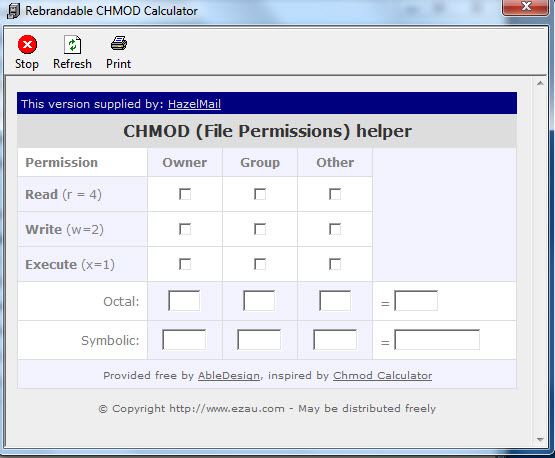Check Group Write permission box

coord(260,229)
